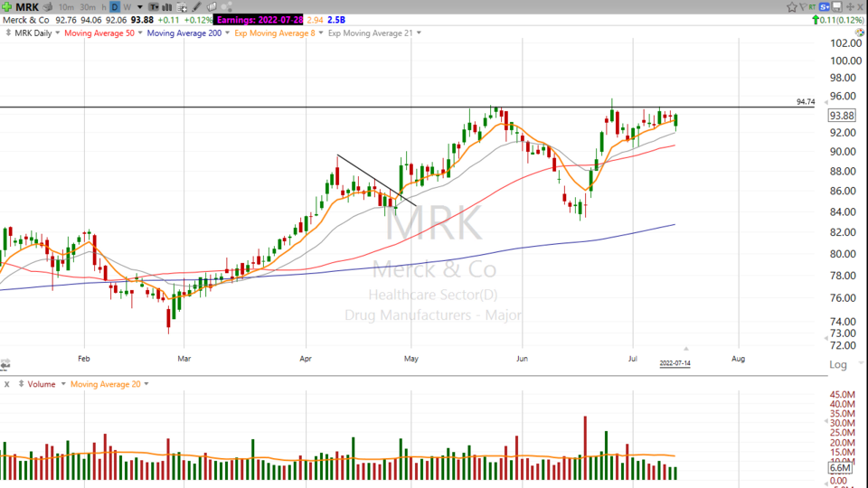The height and width of the screenshot is (488, 868).
Task: Click the Earnings: 2022-07-28 label
Action: (259, 20)
